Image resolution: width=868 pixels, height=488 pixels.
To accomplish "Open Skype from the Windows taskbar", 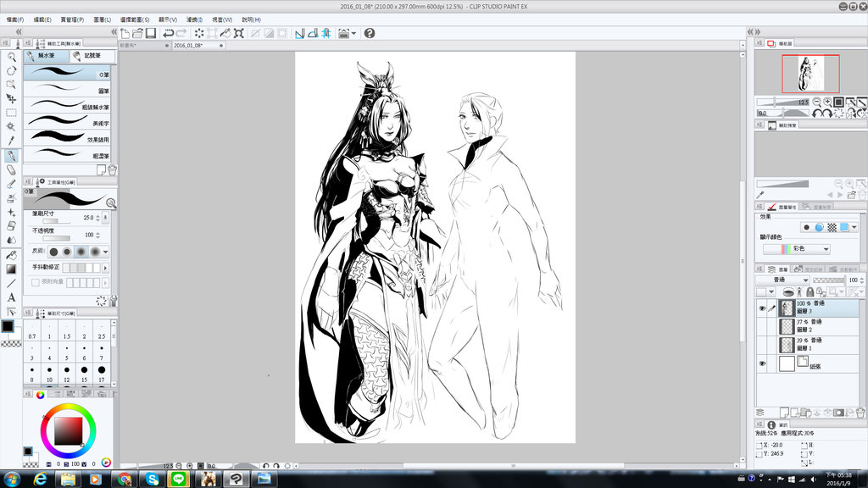I will pos(152,479).
